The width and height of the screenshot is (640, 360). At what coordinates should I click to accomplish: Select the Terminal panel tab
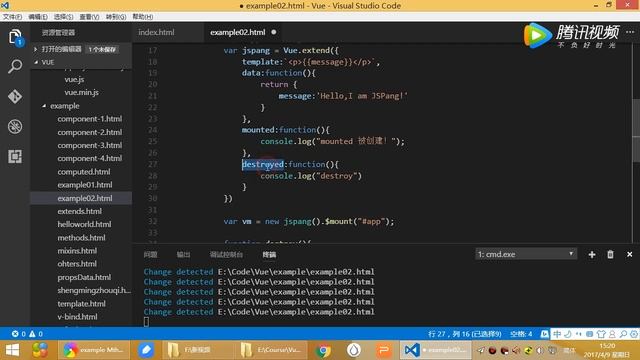click(x=269, y=255)
